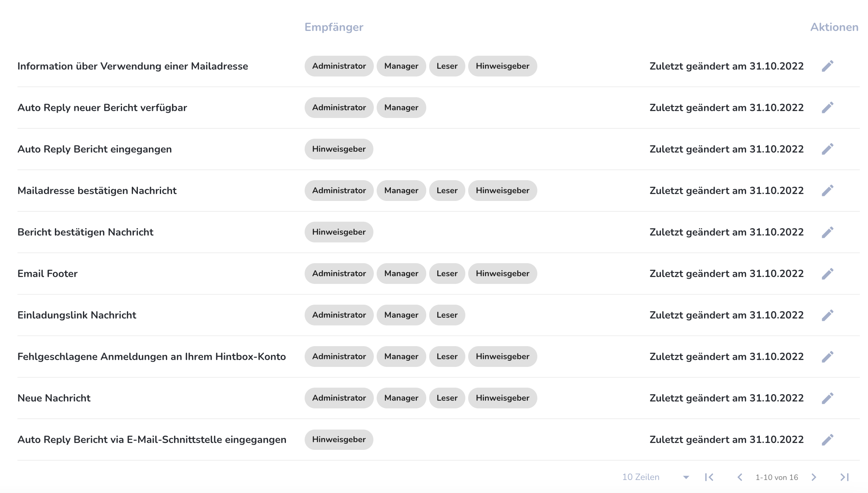Edit the Einladungslink Nachricht template

pyautogui.click(x=827, y=315)
